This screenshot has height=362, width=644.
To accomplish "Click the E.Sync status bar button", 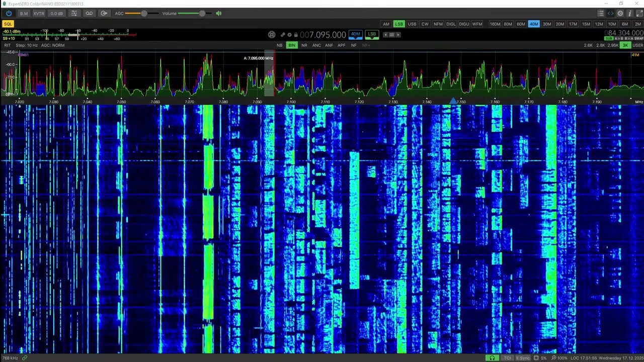I will click(523, 358).
